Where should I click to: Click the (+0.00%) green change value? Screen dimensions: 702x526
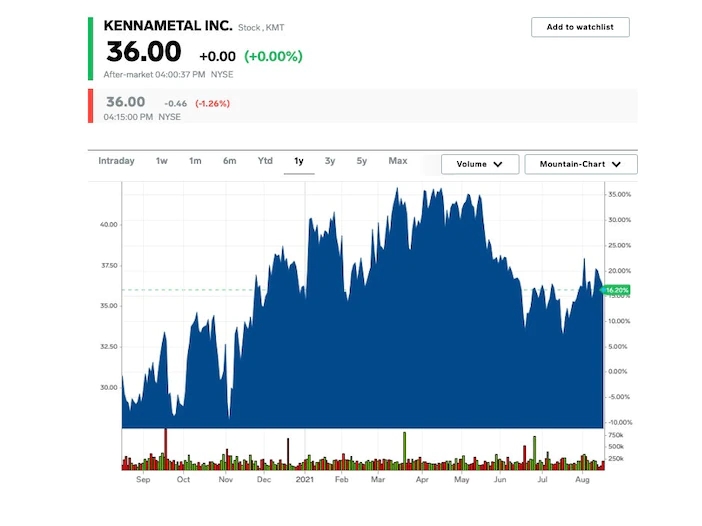click(x=273, y=56)
